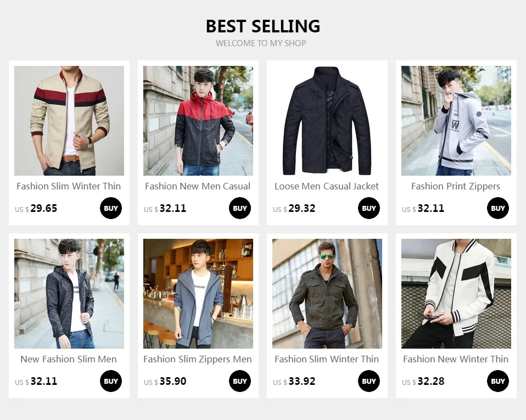Select the US $32.28 price text
526x420 pixels.
(x=423, y=382)
